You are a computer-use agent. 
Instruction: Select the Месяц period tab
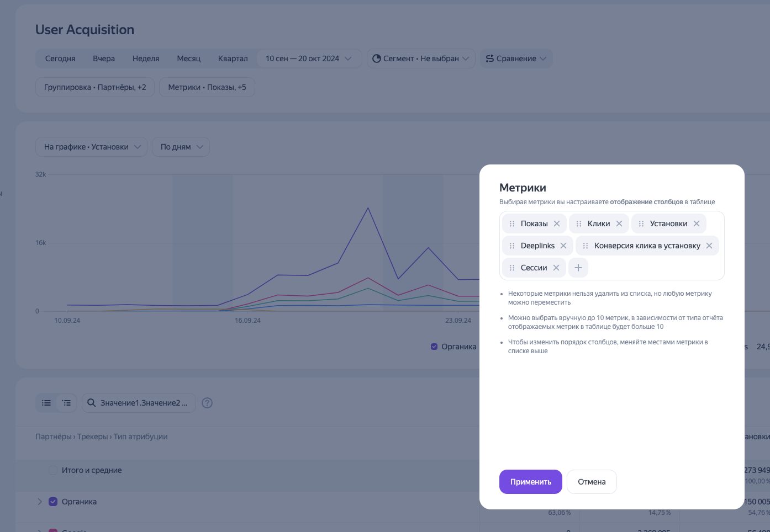click(188, 58)
